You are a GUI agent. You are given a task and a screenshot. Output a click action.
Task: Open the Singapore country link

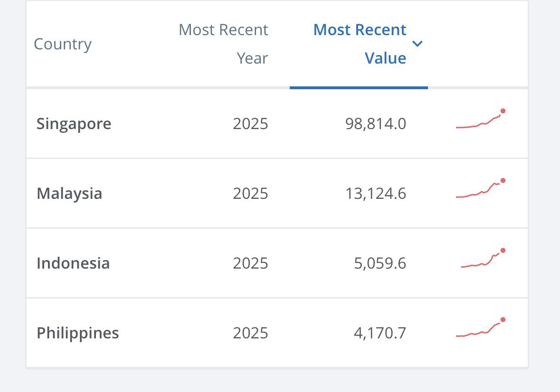click(x=74, y=124)
